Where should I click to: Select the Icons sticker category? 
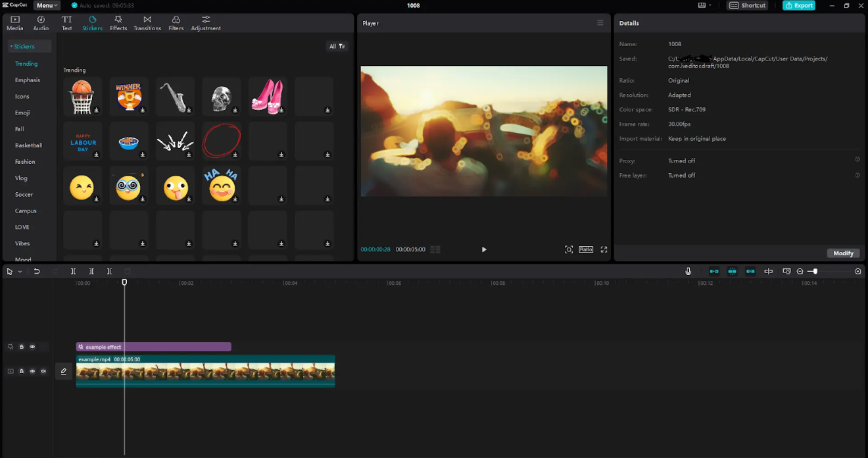(22, 97)
